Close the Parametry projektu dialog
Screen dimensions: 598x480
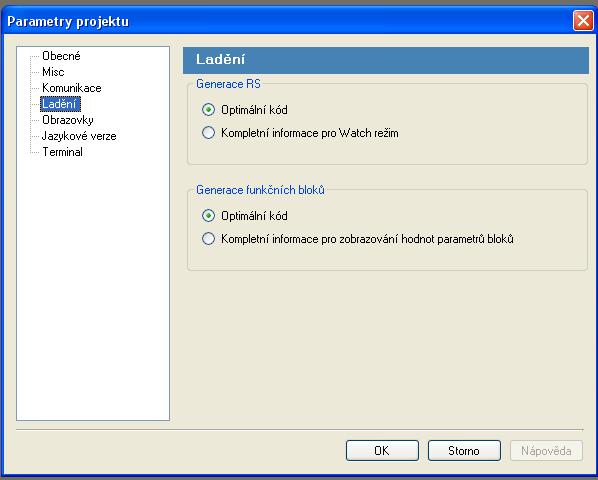click(583, 21)
